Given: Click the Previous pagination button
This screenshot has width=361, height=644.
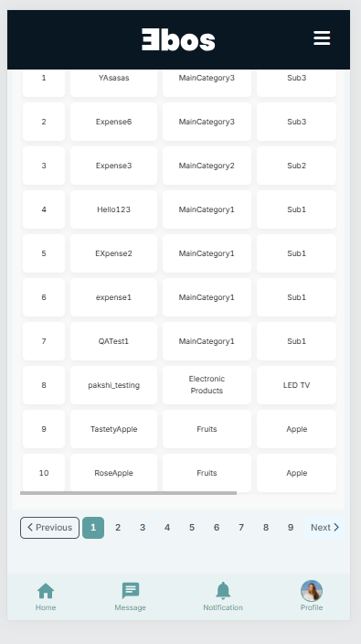Looking at the screenshot, I should coord(49,527).
